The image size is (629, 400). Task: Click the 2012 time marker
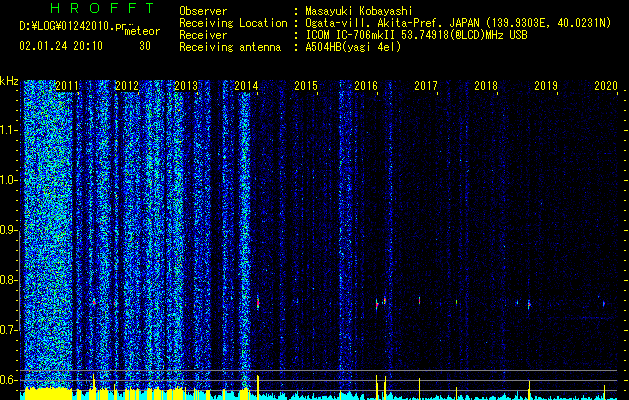pyautogui.click(x=127, y=85)
